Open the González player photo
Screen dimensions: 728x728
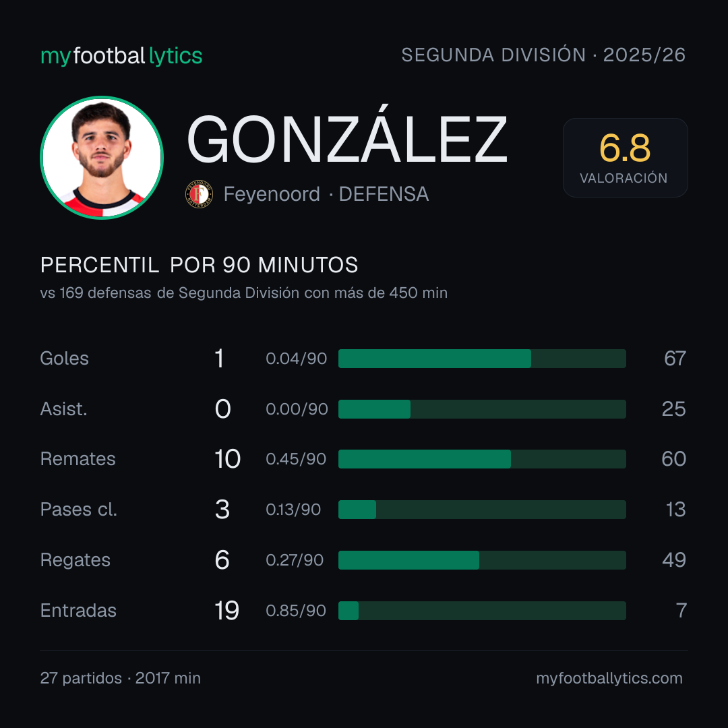pos(102,157)
